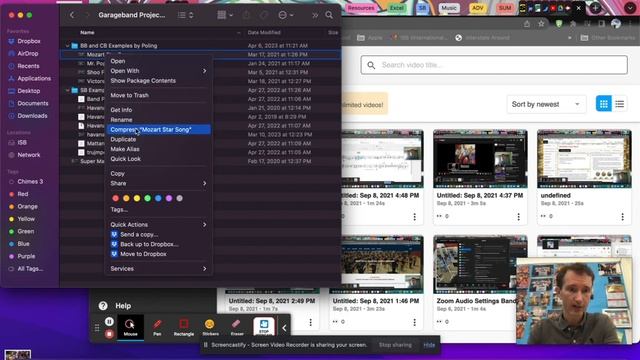This screenshot has height=360, width=640.
Task: Click the red stop recording button
Action: pyautogui.click(x=109, y=334)
